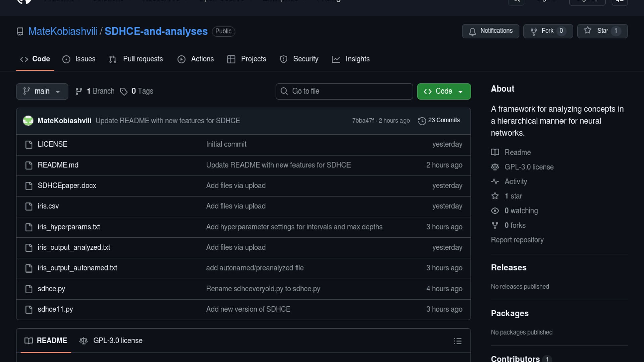Viewport: 644px width, 362px height.
Task: Switch to the Insights tab
Action: click(351, 59)
